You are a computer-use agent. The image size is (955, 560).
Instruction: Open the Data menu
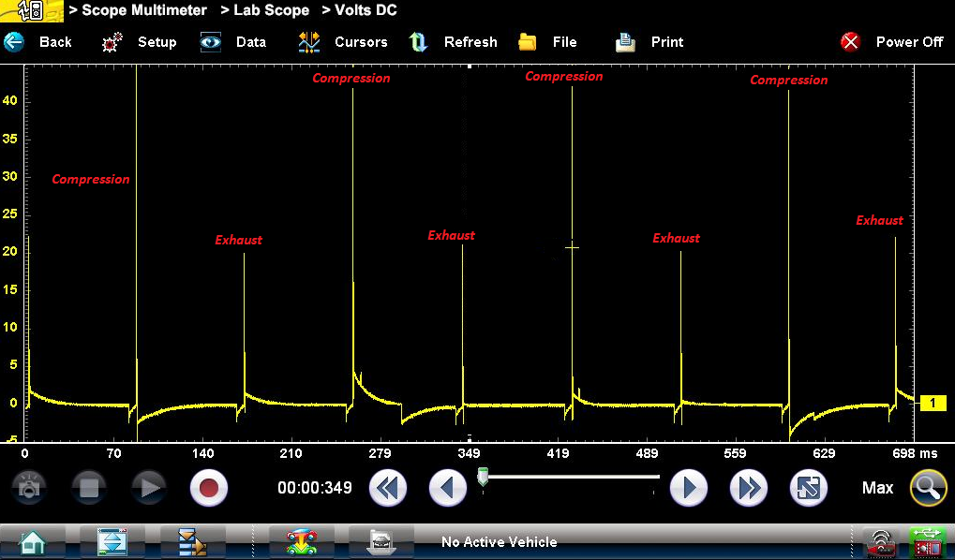click(211, 42)
